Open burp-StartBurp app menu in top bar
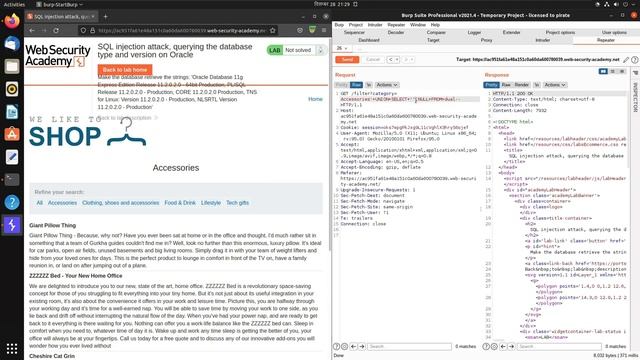The image size is (640, 360). click(x=60, y=4)
